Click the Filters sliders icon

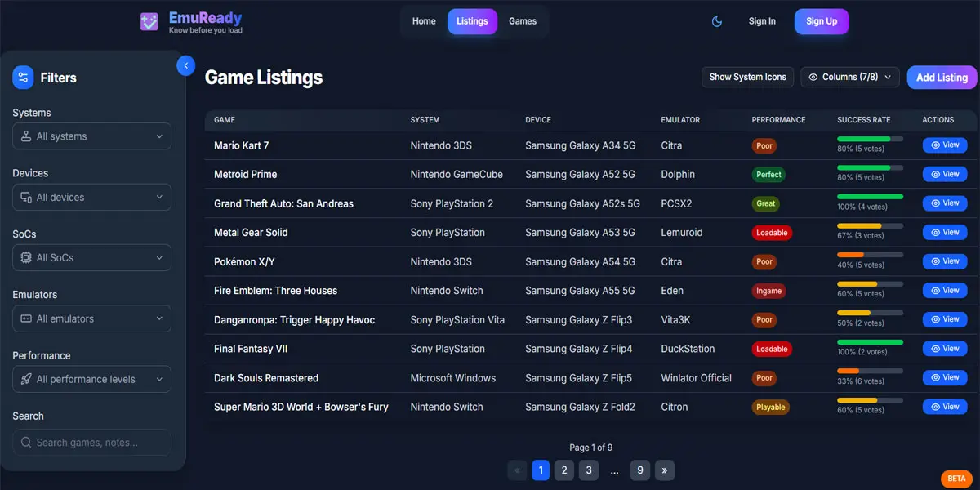point(23,78)
